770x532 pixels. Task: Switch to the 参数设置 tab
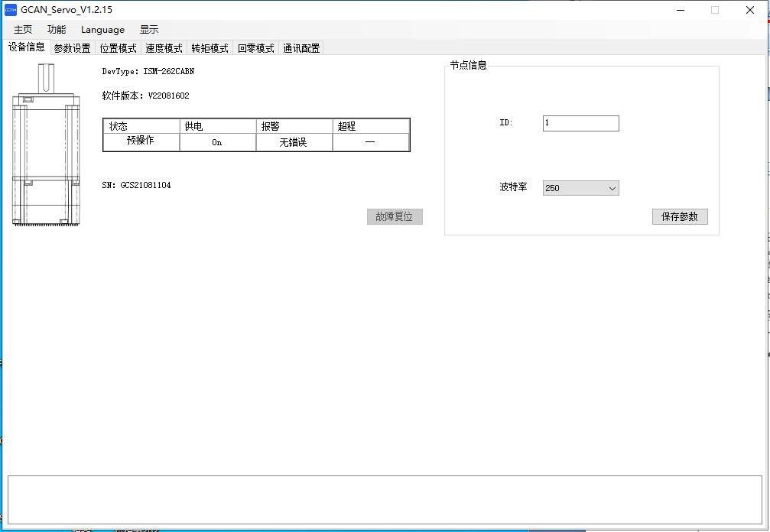click(x=72, y=48)
